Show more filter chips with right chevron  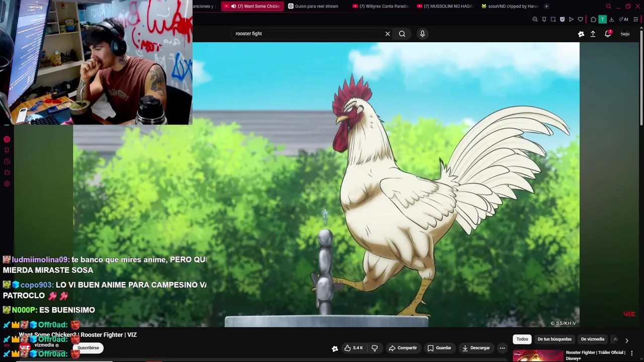pos(626,340)
